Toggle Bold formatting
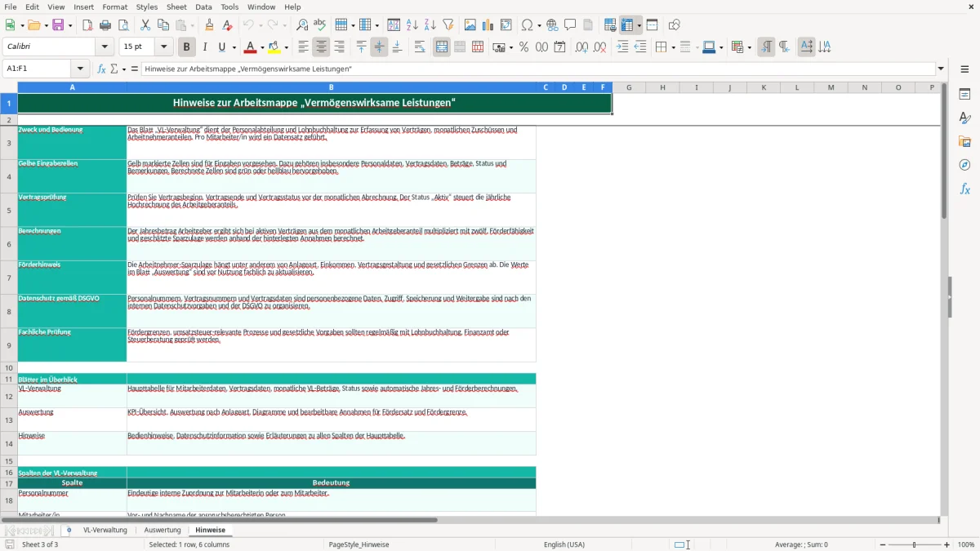The height and width of the screenshot is (551, 980). 186,47
